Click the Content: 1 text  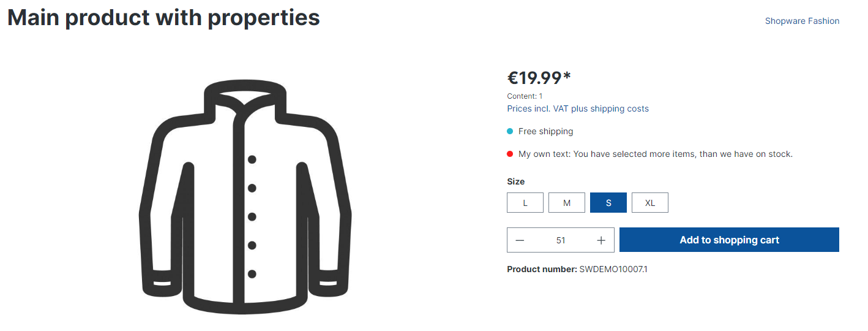(525, 96)
